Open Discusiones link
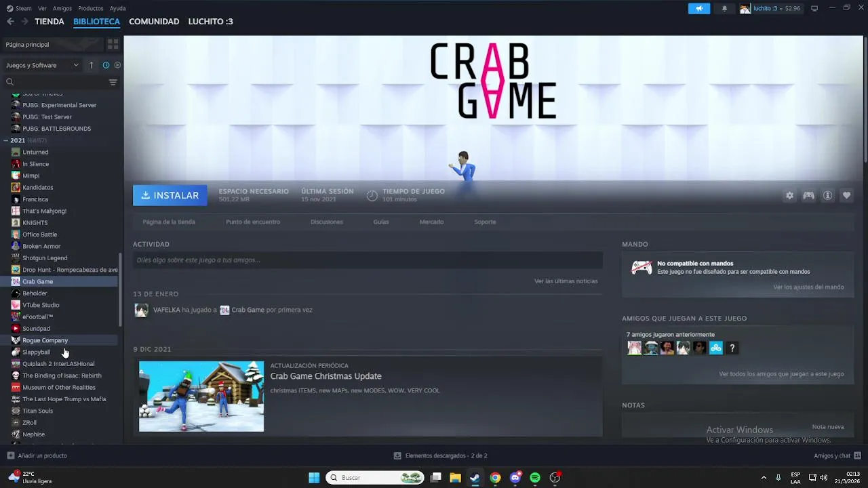Image resolution: width=868 pixels, height=488 pixels. pos(327,222)
